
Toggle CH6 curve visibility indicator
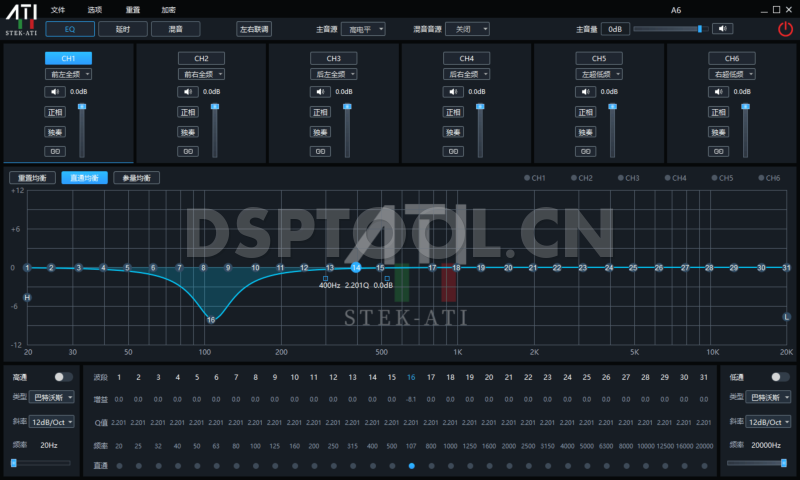click(x=761, y=178)
